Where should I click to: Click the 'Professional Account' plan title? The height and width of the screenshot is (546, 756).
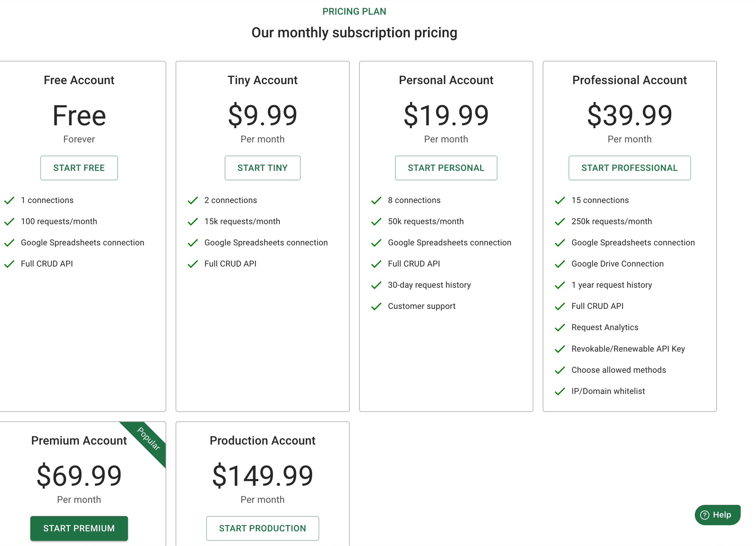(629, 80)
